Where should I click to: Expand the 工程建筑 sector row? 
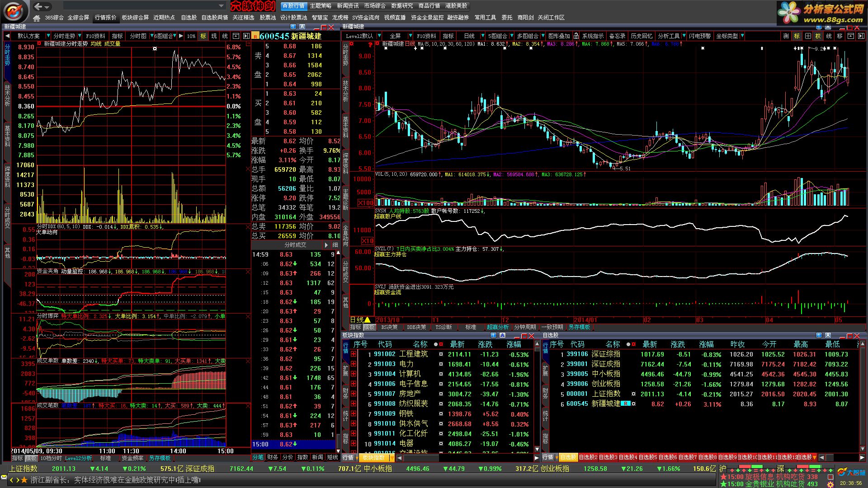click(x=353, y=355)
